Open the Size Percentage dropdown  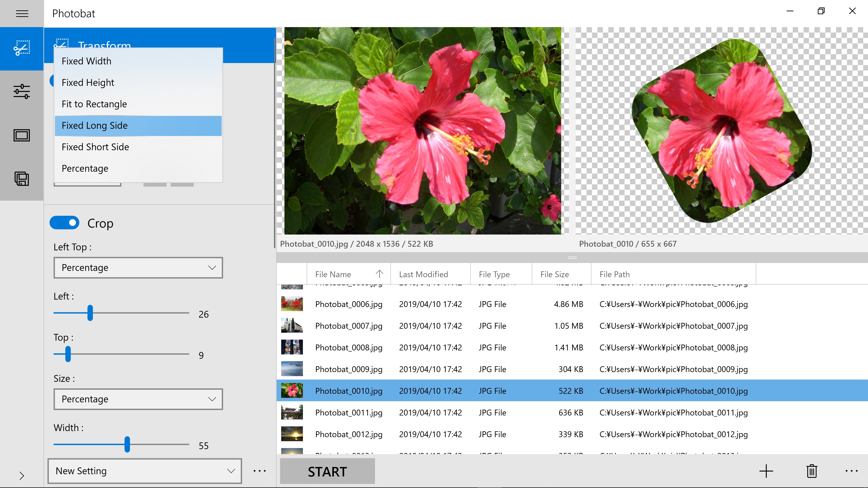tap(138, 399)
